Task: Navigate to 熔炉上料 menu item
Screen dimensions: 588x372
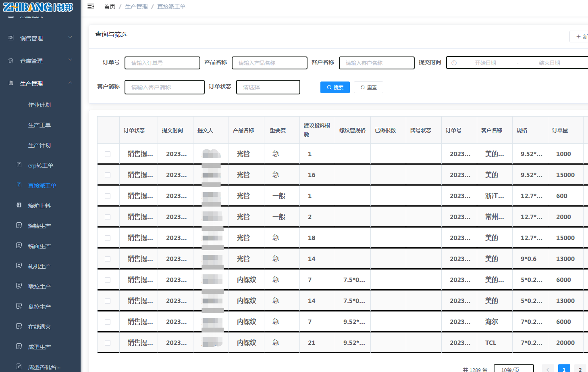Action: (39, 206)
